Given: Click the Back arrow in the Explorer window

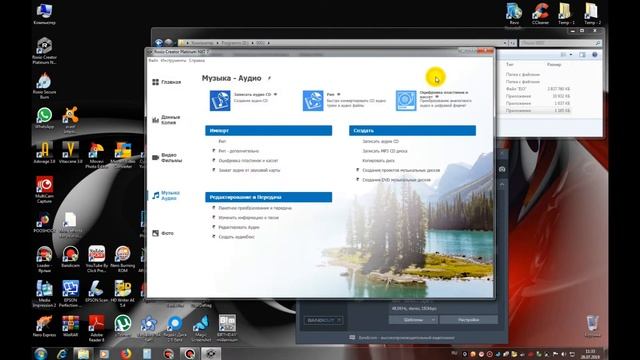Looking at the screenshot, I should tap(159, 42).
